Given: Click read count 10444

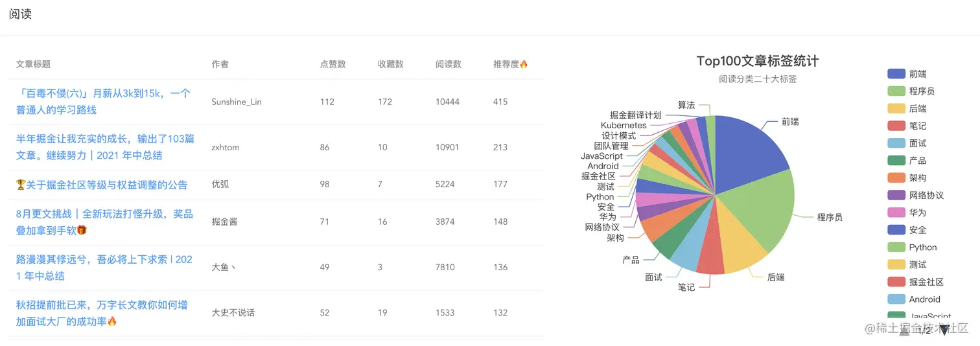Looking at the screenshot, I should 447,102.
